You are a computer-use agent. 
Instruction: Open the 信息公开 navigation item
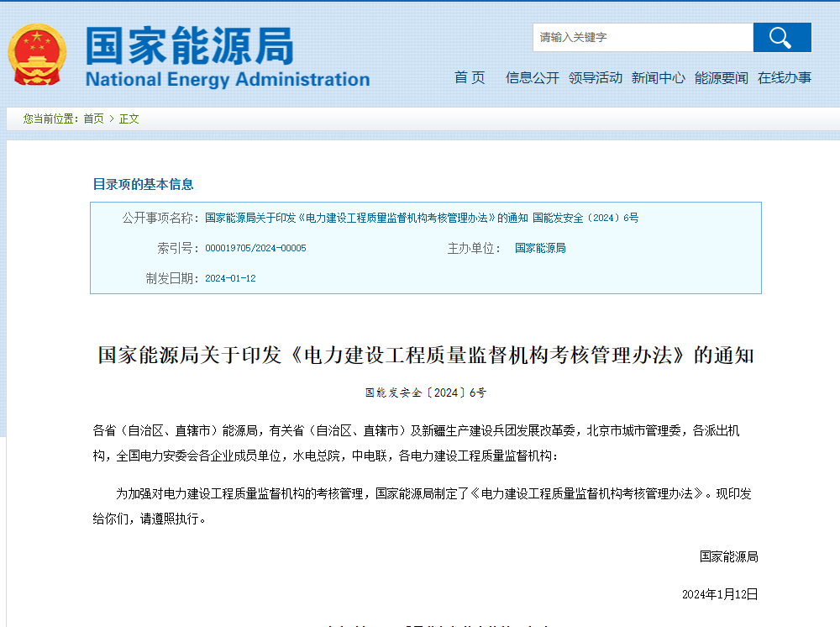[x=532, y=77]
